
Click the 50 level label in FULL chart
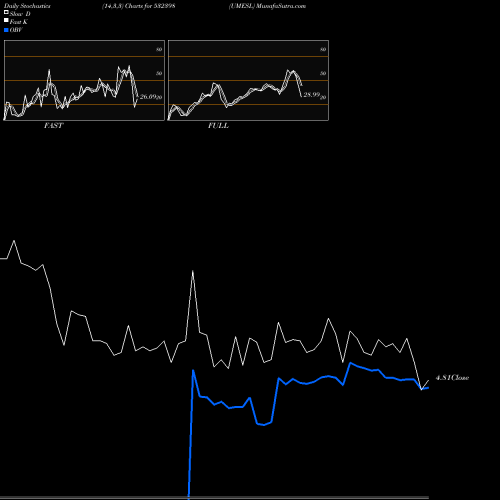tap(323, 73)
